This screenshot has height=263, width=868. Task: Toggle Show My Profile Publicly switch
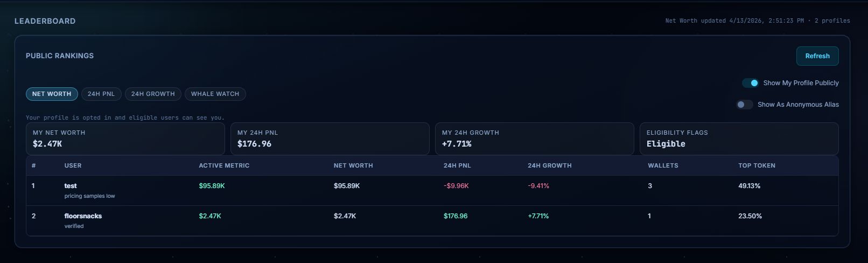tap(750, 83)
